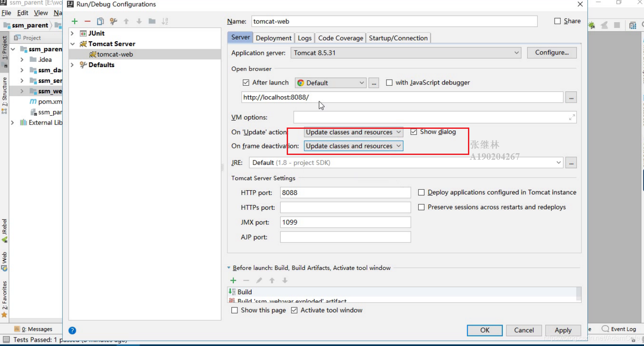
Task: Switch to Logs tab
Action: pyautogui.click(x=305, y=38)
